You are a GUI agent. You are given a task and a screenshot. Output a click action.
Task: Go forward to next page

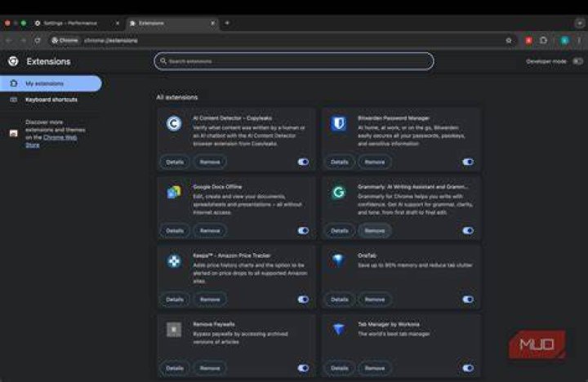pyautogui.click(x=23, y=41)
